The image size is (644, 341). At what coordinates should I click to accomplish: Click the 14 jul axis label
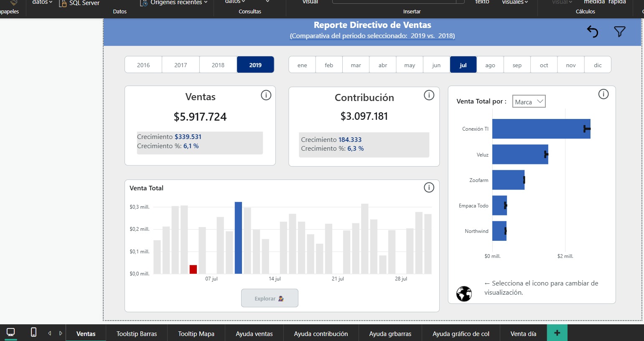[275, 279]
